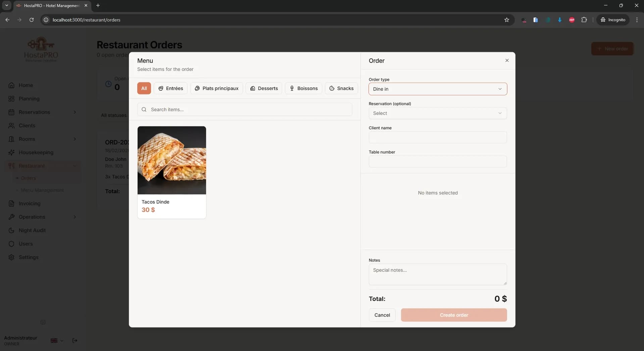Open the Order type dropdown showing Dine in

pyautogui.click(x=437, y=89)
